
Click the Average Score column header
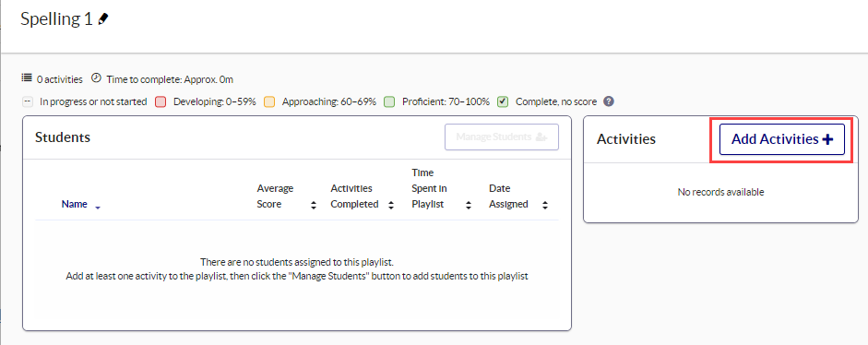(275, 196)
